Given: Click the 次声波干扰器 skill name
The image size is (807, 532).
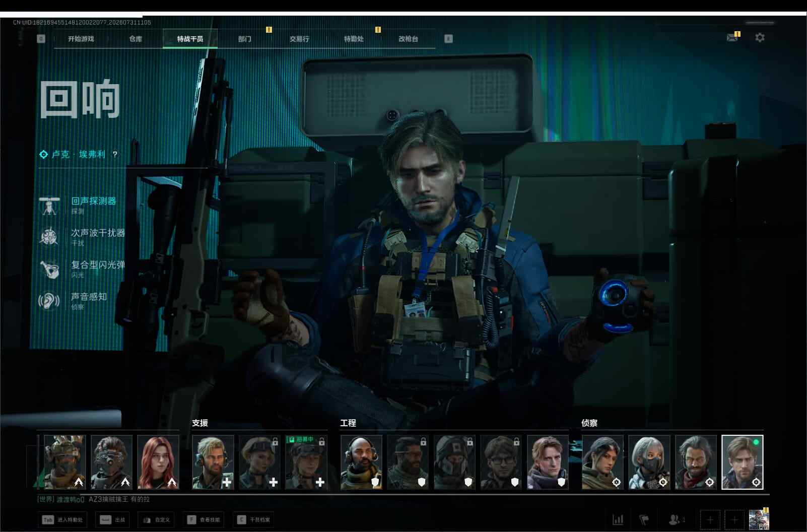Looking at the screenshot, I should click(x=98, y=233).
